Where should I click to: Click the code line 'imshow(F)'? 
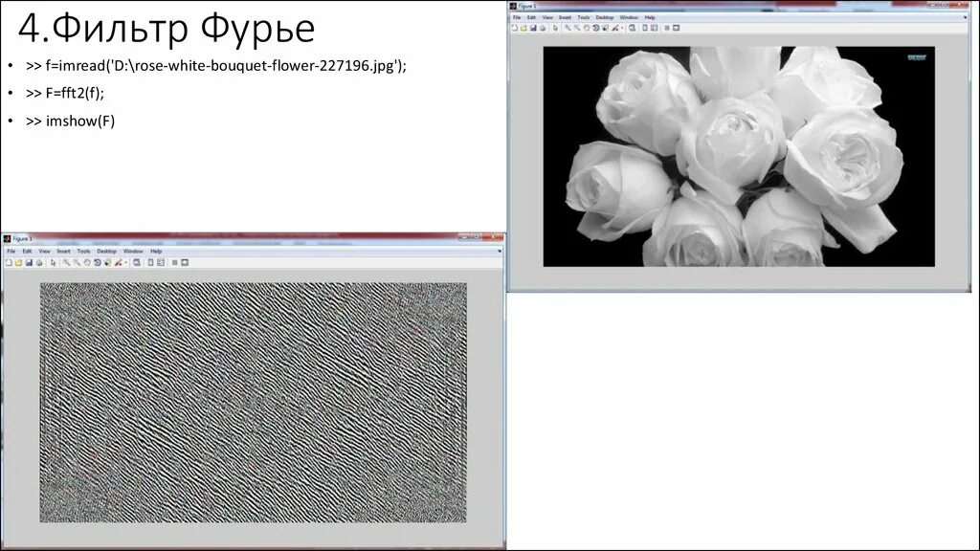(x=71, y=121)
